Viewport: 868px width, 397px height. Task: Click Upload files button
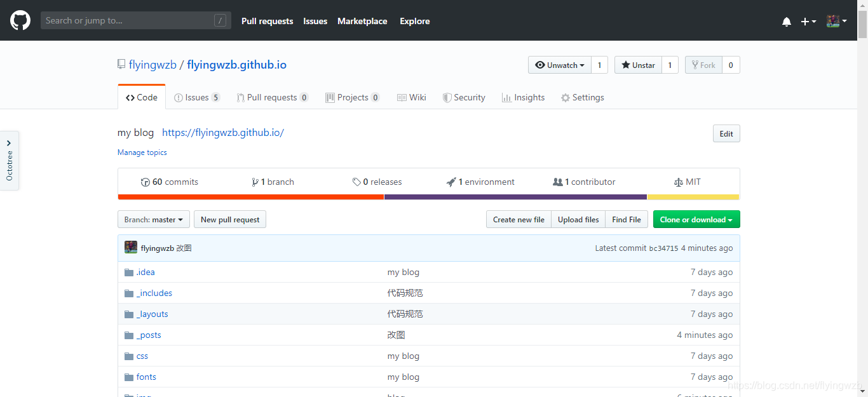[578, 219]
